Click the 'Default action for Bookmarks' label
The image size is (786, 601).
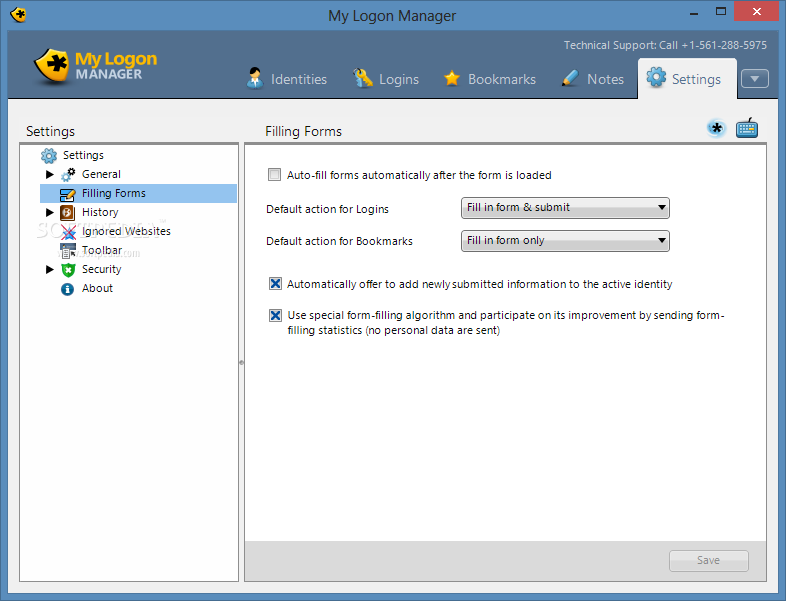point(339,241)
